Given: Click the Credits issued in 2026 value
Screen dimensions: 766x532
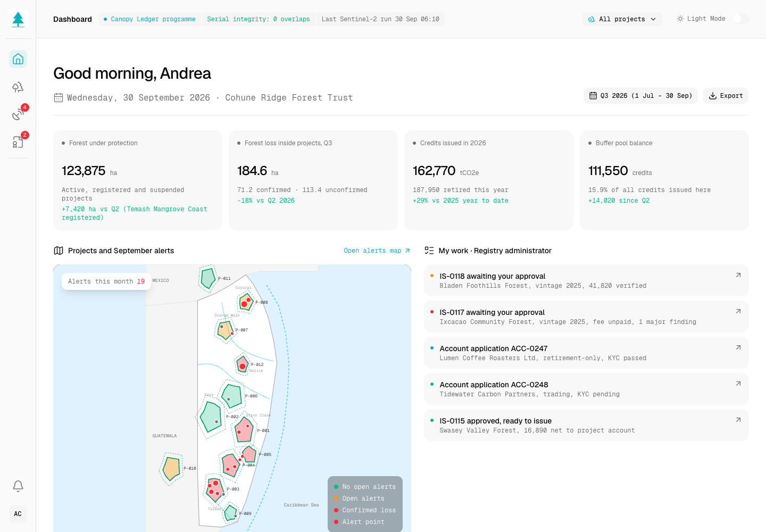Looking at the screenshot, I should (x=434, y=171).
